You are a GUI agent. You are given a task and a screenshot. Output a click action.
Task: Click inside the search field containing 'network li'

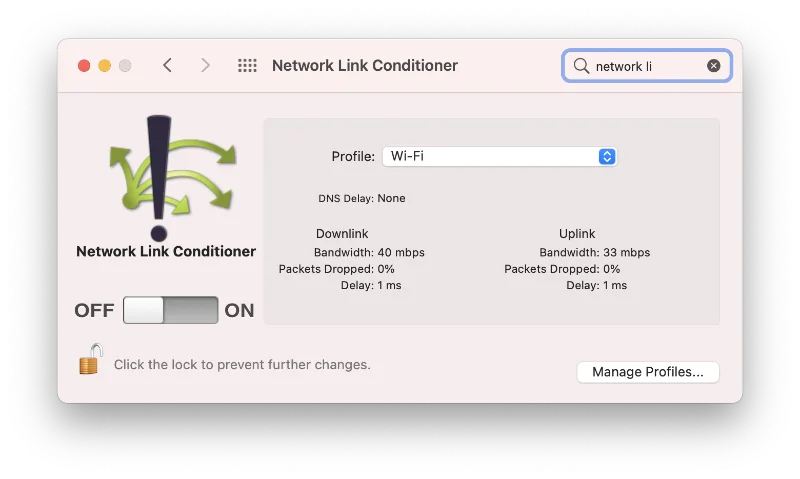coord(647,65)
